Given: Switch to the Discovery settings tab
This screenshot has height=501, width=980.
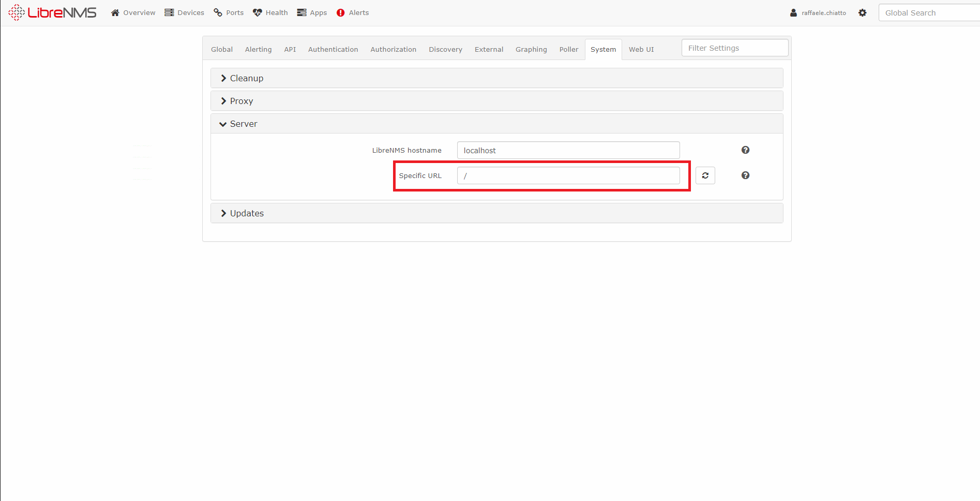Looking at the screenshot, I should [445, 49].
